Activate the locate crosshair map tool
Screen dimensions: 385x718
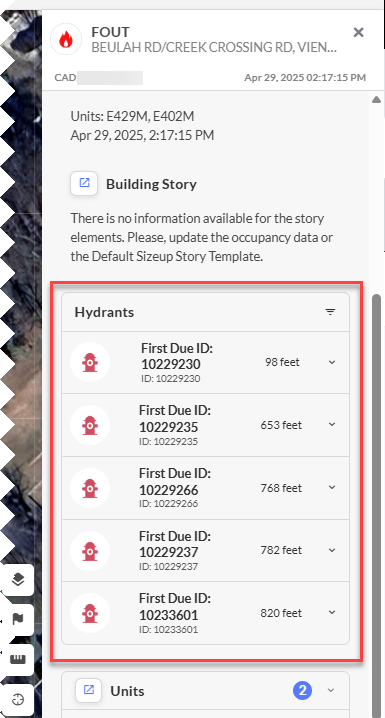18,699
